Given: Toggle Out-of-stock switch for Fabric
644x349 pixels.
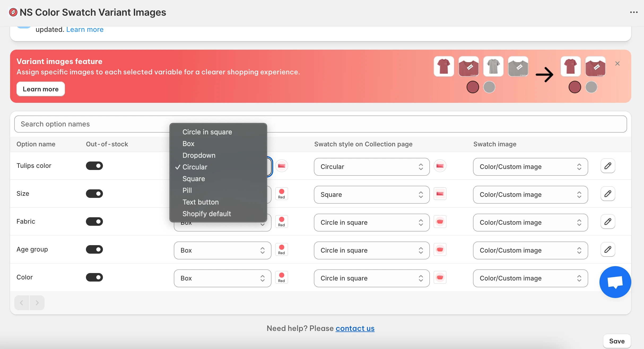Looking at the screenshot, I should (94, 222).
